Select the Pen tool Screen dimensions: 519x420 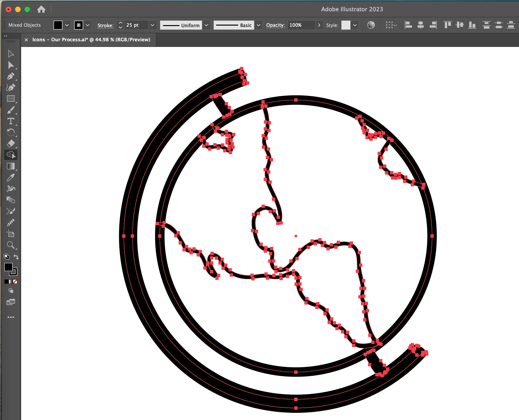click(x=10, y=76)
